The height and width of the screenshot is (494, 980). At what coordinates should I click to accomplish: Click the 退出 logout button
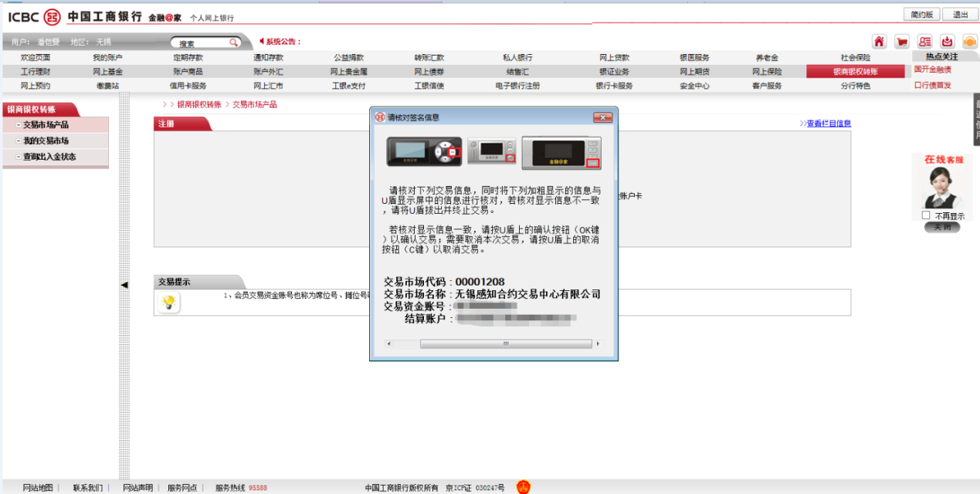[x=960, y=15]
